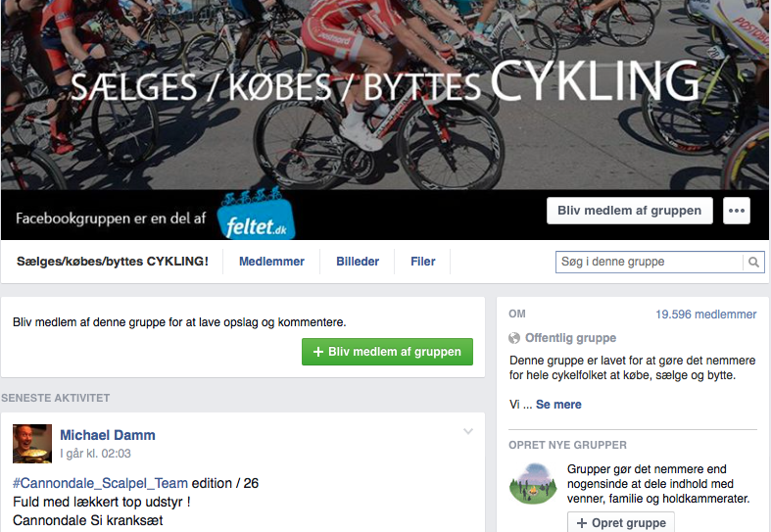Open the three-dots group options menu
The image size is (771, 532).
coord(737,211)
